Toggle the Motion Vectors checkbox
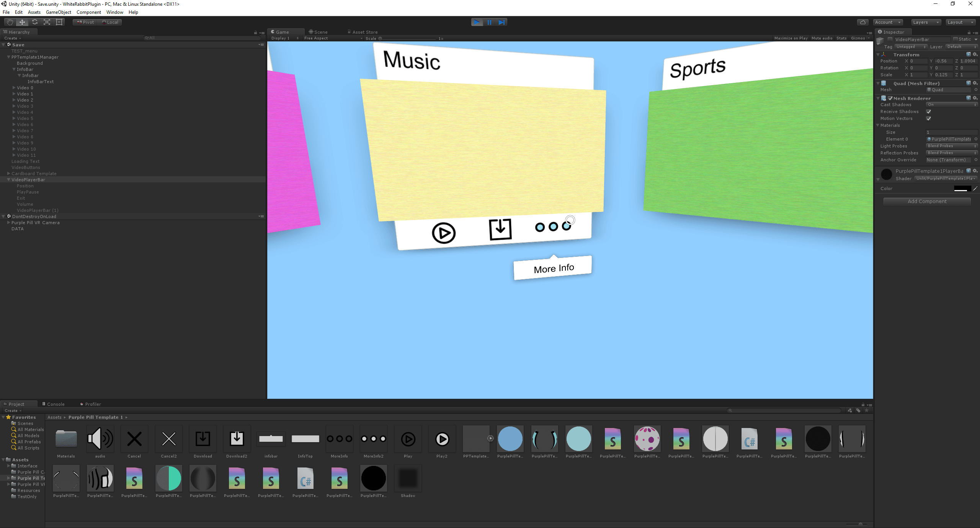The image size is (980, 528). tap(928, 118)
